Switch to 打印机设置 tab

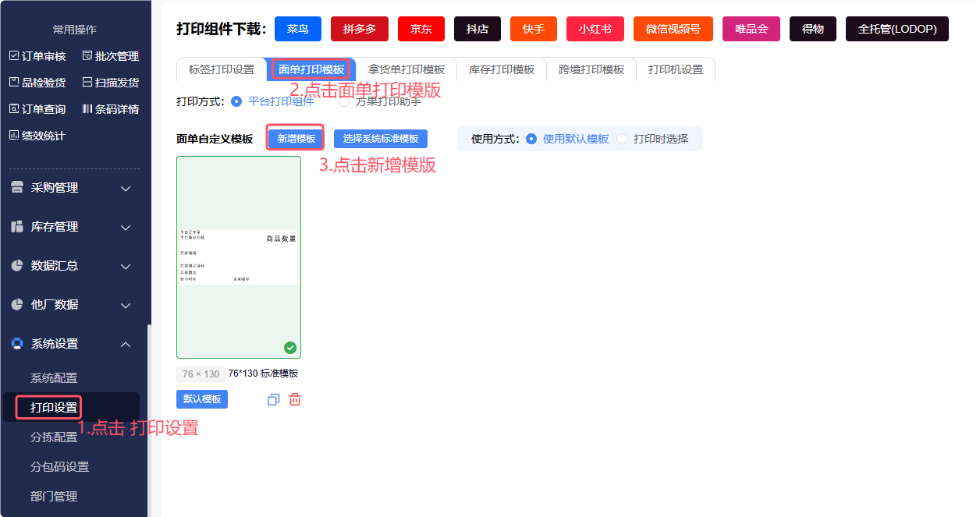(x=676, y=69)
